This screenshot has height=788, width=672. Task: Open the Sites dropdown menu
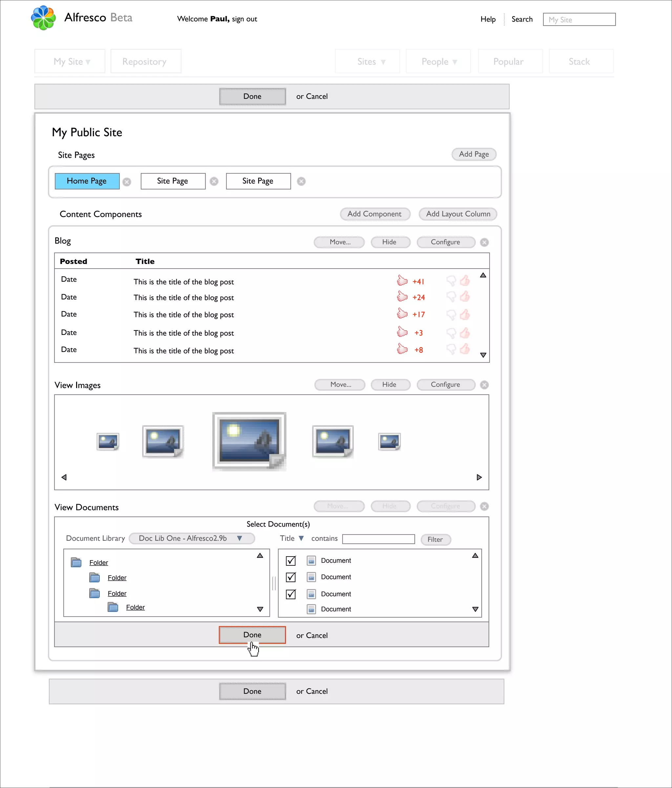point(367,61)
